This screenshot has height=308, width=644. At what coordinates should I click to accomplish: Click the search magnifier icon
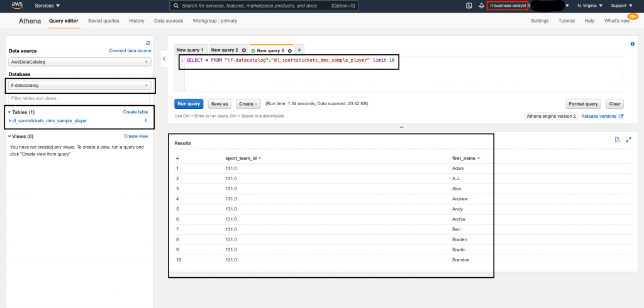pyautogui.click(x=176, y=6)
